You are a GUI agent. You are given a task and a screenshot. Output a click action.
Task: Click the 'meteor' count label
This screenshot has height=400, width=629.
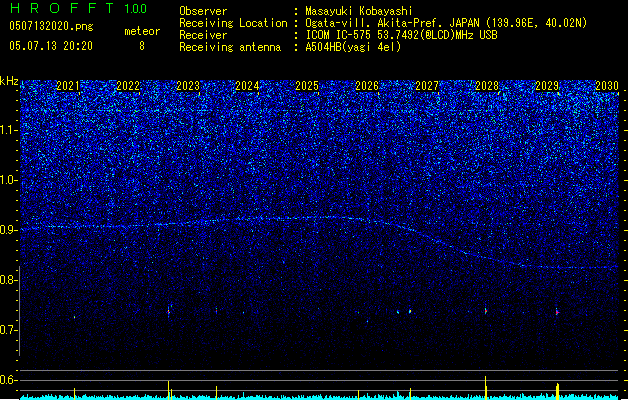click(142, 31)
